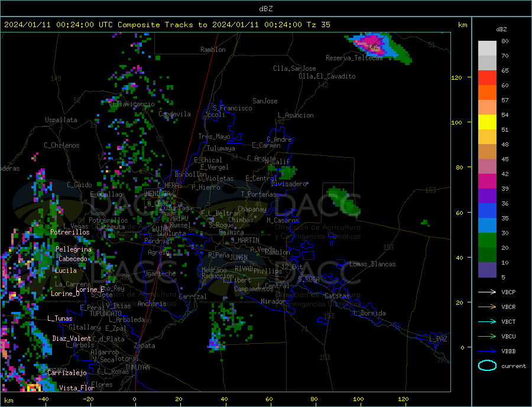The height and width of the screenshot is (407, 532).
Task: Click the TUPUNGATO map label
Action: [x=106, y=314]
